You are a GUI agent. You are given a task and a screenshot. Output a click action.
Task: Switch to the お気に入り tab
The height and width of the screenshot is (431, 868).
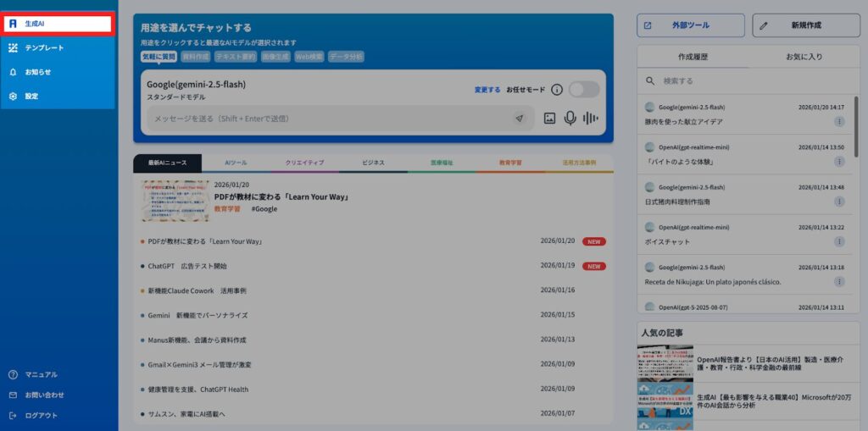(x=804, y=57)
